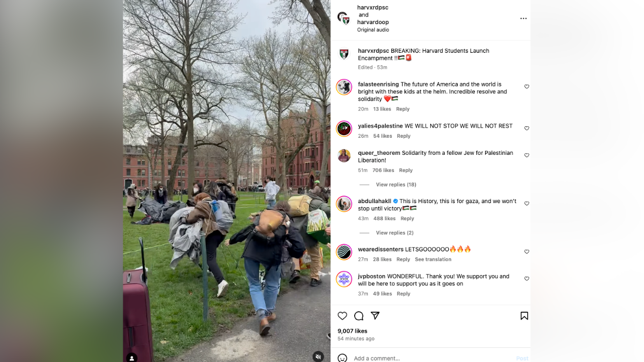Open the 706 likes on queer_theorem's comment
The width and height of the screenshot is (644, 362).
pyautogui.click(x=383, y=170)
